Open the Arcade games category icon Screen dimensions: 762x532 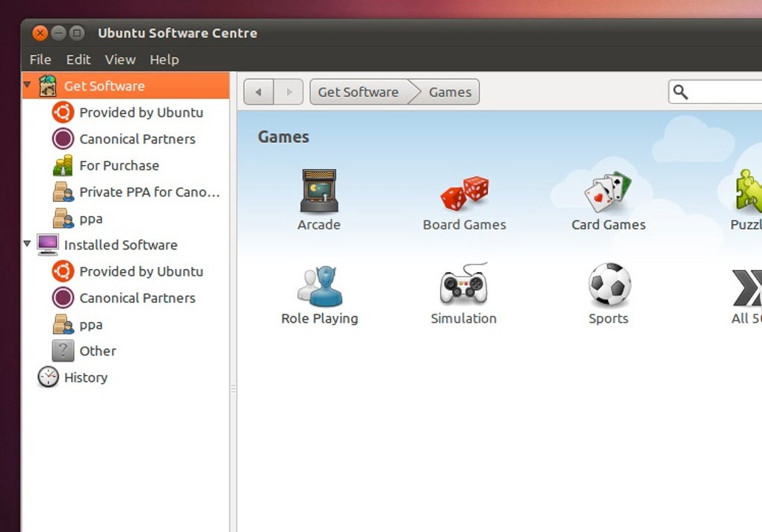point(319,191)
